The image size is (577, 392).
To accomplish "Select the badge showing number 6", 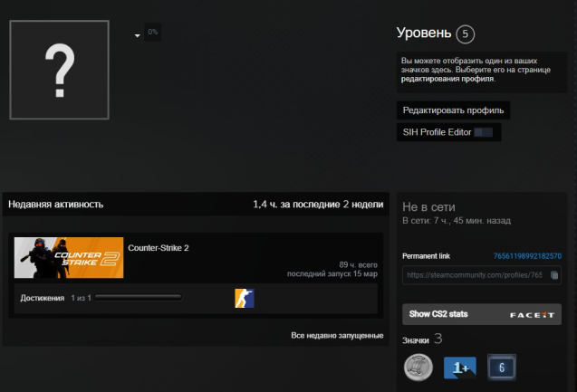I will tap(501, 367).
